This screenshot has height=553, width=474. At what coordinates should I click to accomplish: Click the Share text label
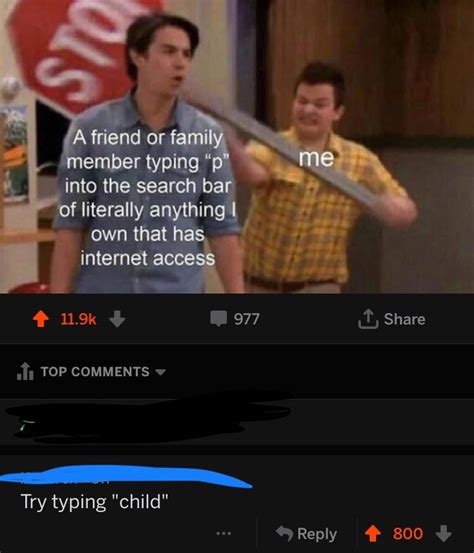coord(405,319)
